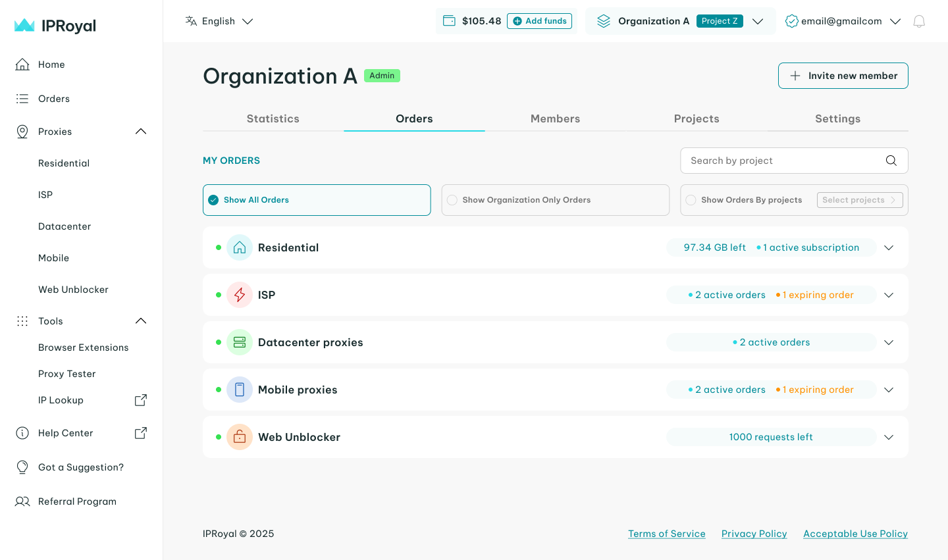948x560 pixels.
Task: Open the English language dropdown
Action: [219, 21]
